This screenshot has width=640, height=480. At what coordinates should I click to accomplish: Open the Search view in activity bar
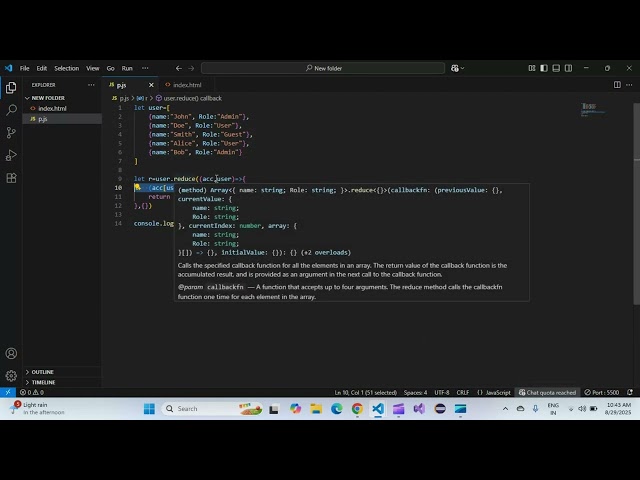click(11, 110)
